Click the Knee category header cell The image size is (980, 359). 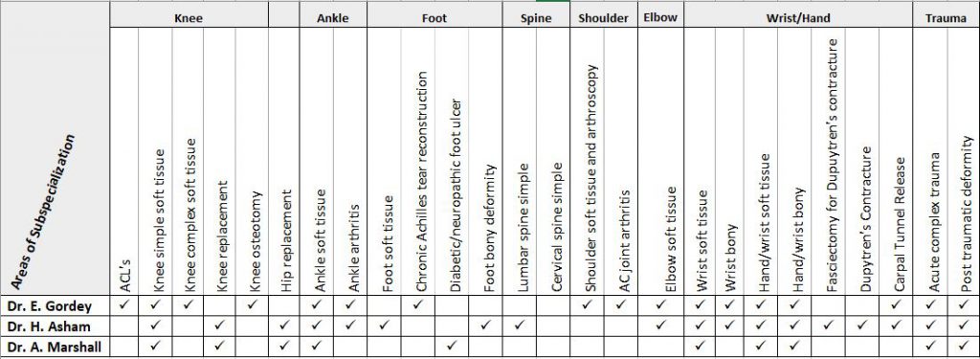189,18
